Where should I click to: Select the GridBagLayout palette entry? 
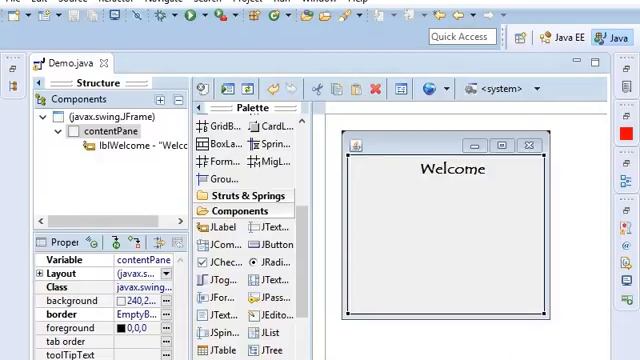(x=219, y=126)
